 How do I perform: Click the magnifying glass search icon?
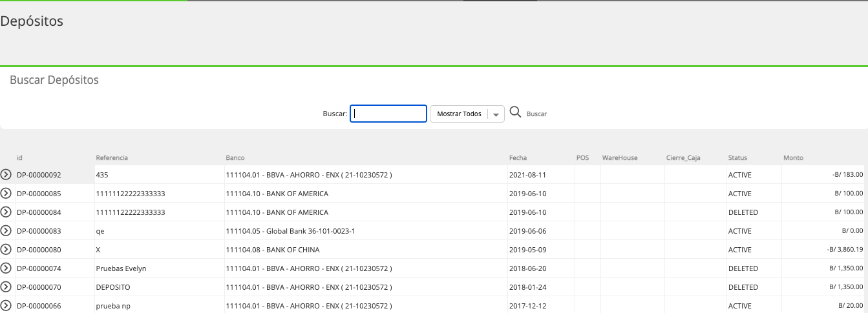[515, 112]
